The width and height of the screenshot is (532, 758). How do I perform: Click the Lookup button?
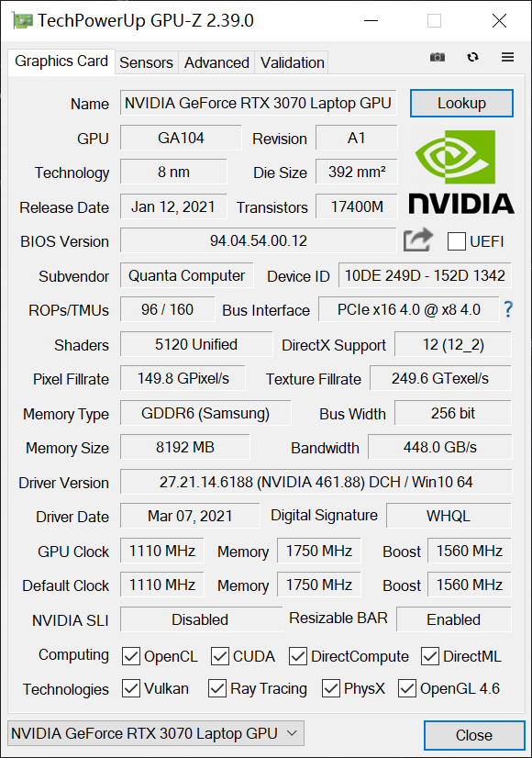(461, 103)
